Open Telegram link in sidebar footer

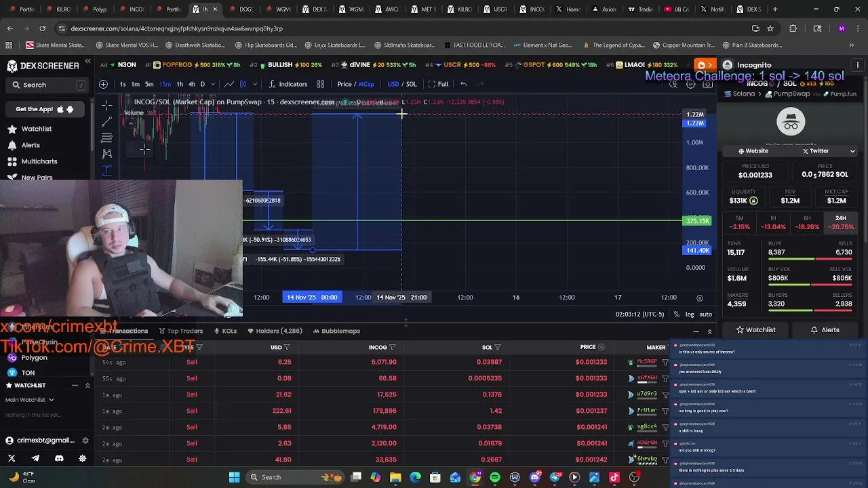coord(35,459)
